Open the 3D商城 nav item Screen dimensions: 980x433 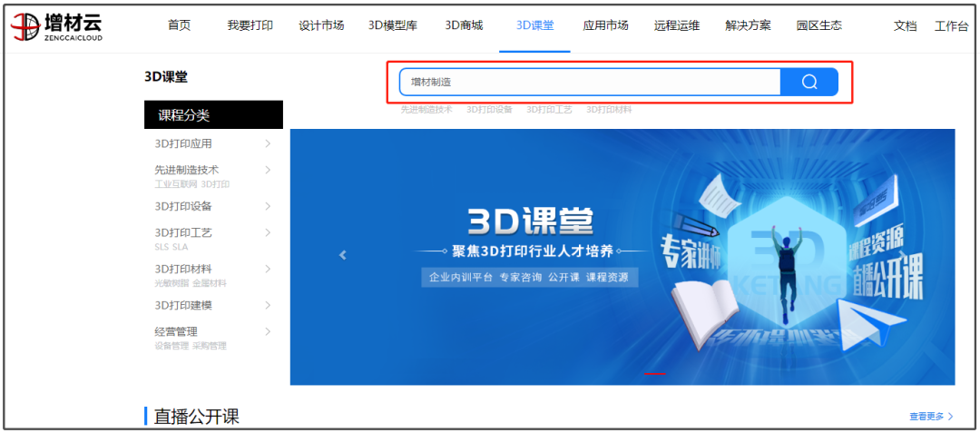(464, 25)
